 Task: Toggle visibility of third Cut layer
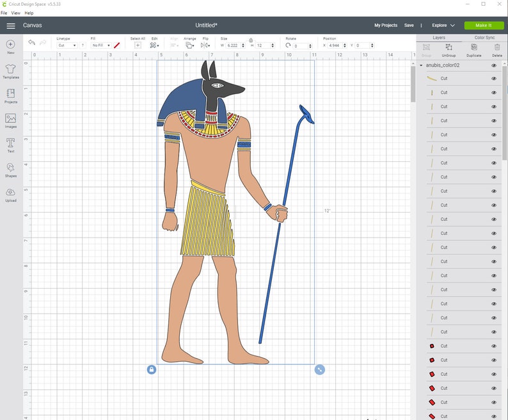(494, 107)
